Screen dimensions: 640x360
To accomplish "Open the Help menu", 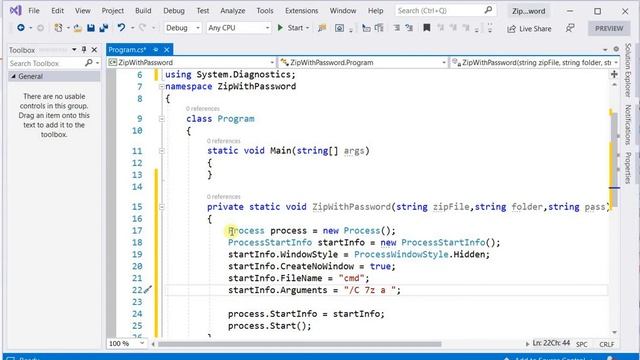I will click(376, 11).
